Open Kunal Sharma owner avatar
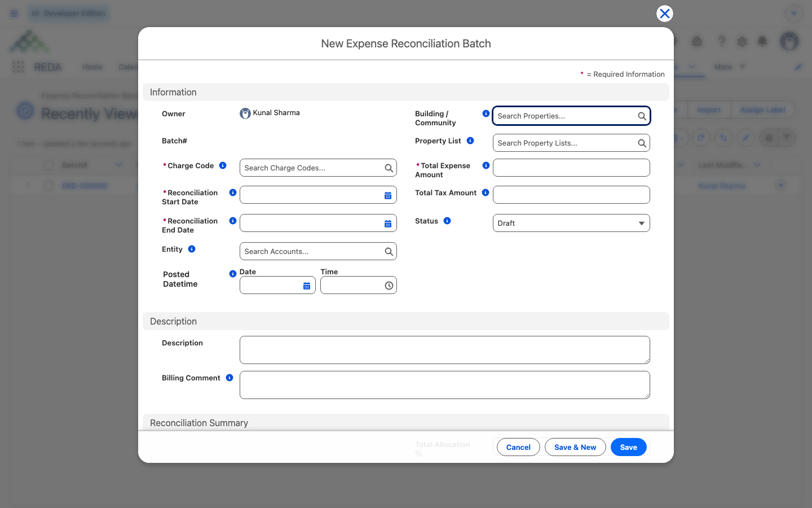 245,113
